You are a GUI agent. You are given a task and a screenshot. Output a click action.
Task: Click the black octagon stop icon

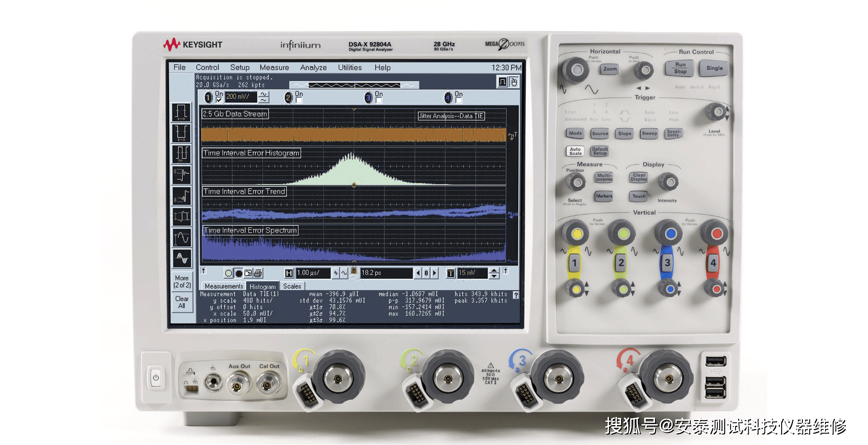coord(239,273)
